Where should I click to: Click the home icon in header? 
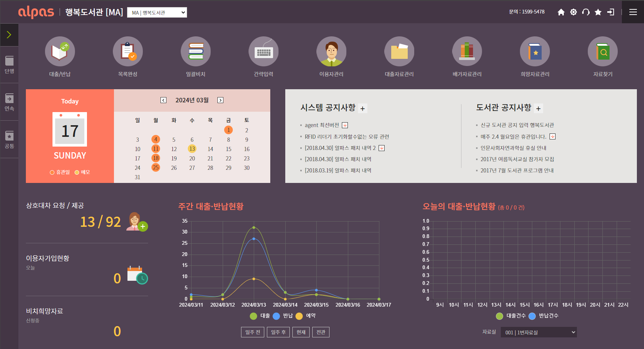[x=561, y=12]
